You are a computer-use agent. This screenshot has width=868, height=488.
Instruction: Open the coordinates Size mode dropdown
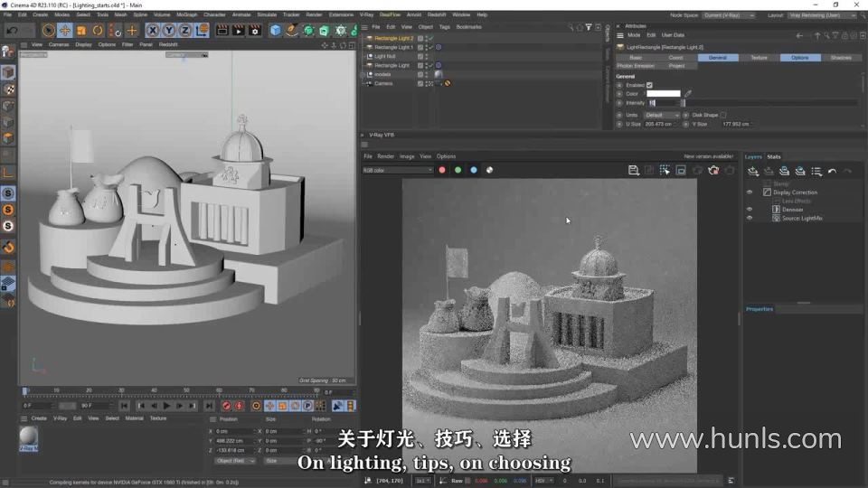(x=280, y=461)
